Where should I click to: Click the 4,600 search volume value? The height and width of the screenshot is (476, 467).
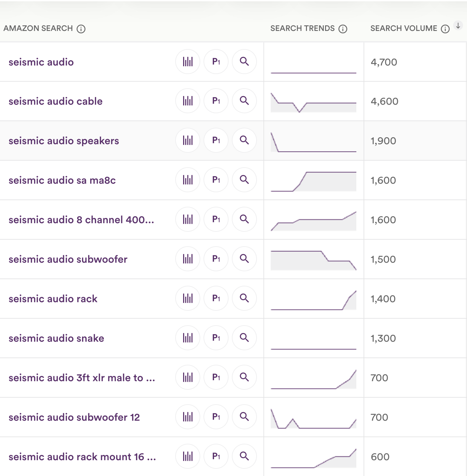click(385, 101)
